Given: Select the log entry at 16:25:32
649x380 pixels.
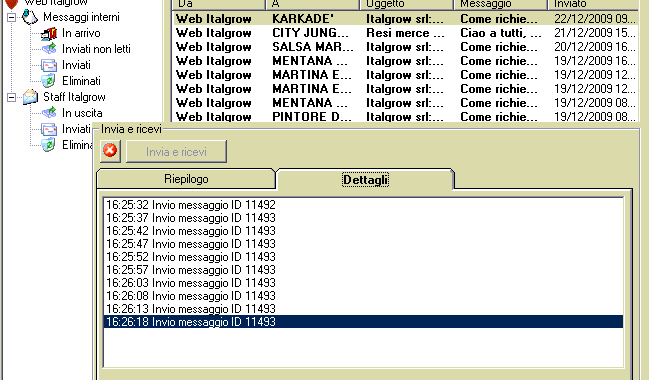Looking at the screenshot, I should (x=363, y=204).
